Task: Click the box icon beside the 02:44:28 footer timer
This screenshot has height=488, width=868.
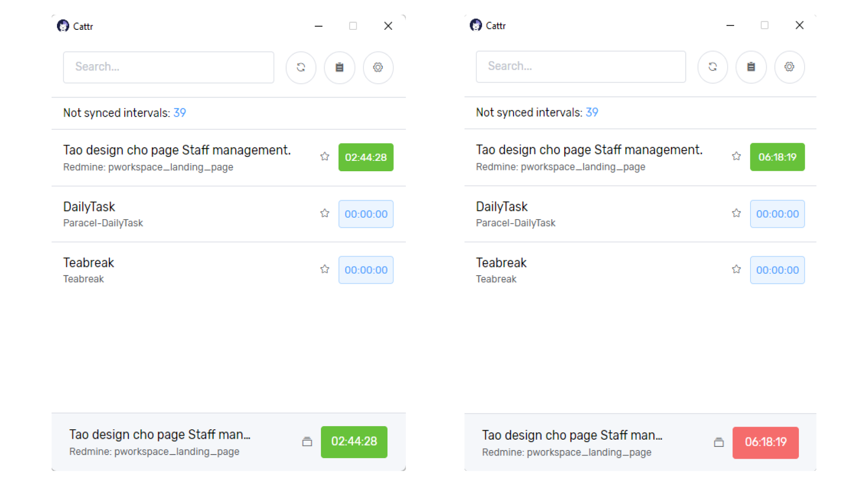Action: (x=307, y=442)
